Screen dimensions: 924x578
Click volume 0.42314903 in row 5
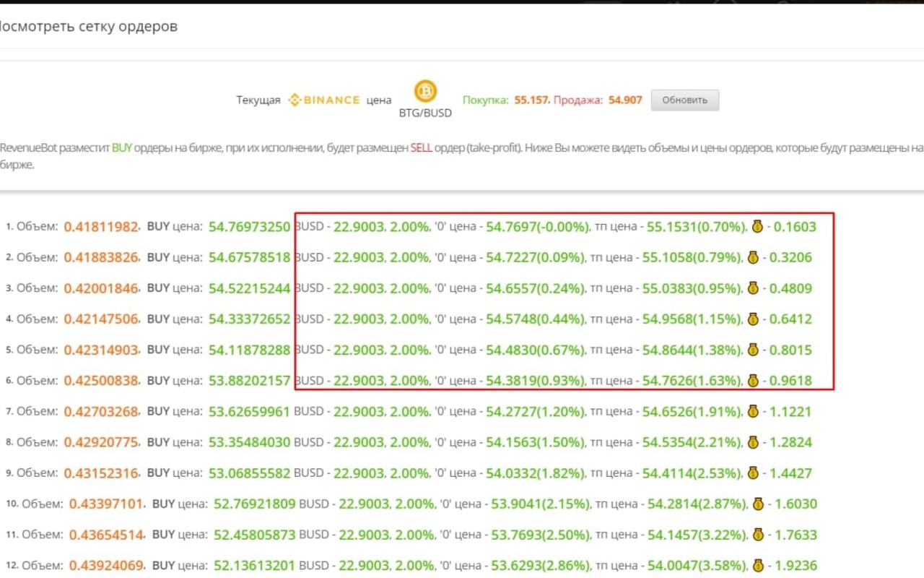coord(101,350)
